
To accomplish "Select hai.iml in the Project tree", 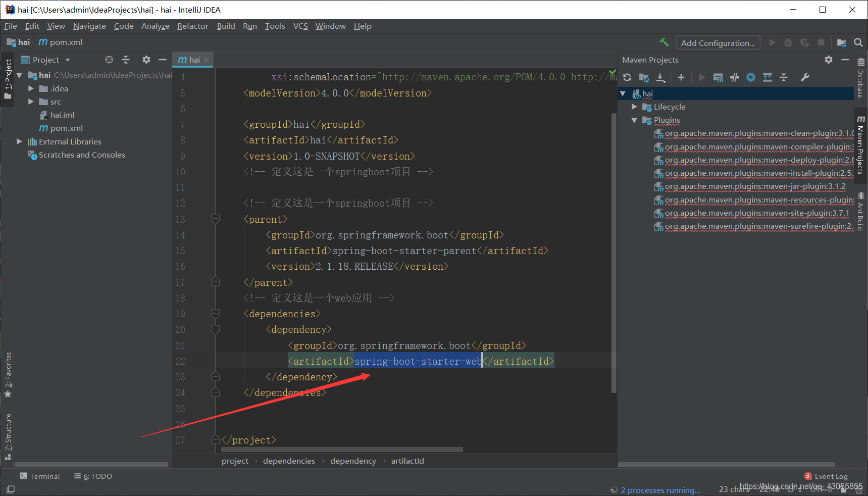I will point(57,115).
